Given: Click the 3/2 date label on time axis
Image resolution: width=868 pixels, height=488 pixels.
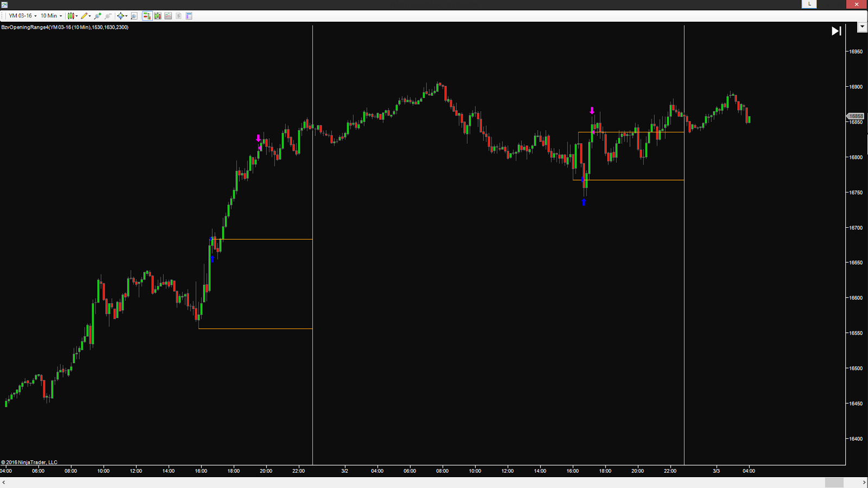Looking at the screenshot, I should 344,471.
